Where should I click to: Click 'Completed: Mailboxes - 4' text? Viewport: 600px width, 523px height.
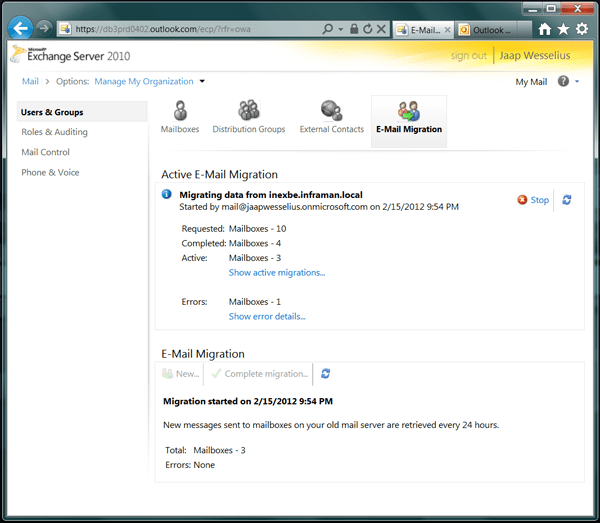pyautogui.click(x=231, y=243)
